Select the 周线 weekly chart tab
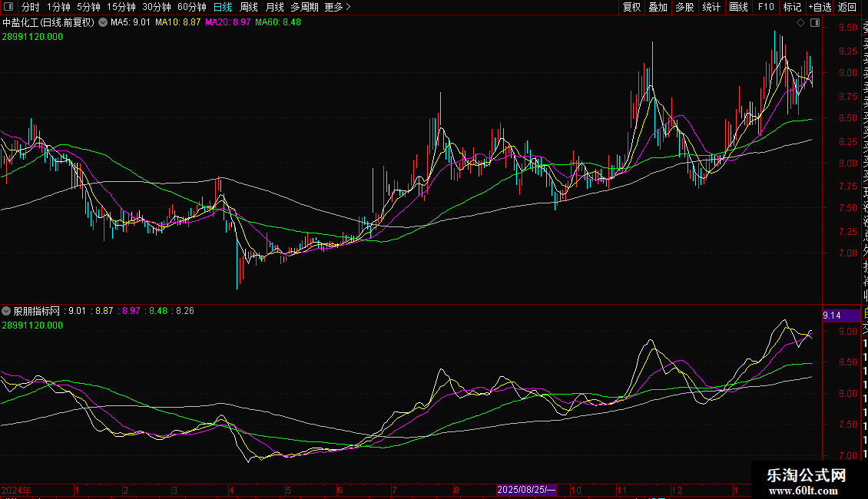 (x=249, y=7)
